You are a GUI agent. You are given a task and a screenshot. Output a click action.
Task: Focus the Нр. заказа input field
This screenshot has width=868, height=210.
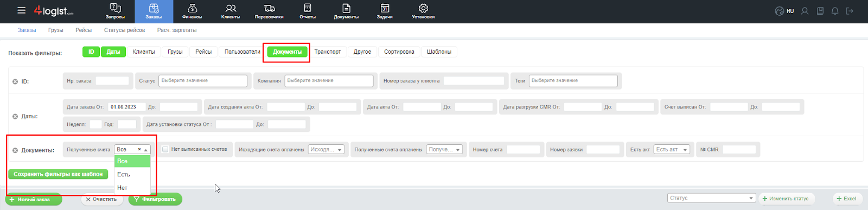point(112,80)
